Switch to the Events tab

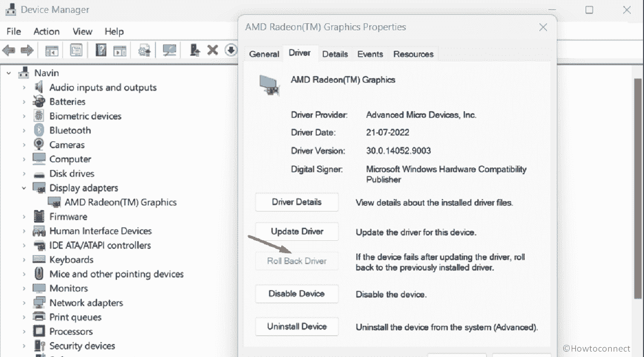tap(370, 54)
